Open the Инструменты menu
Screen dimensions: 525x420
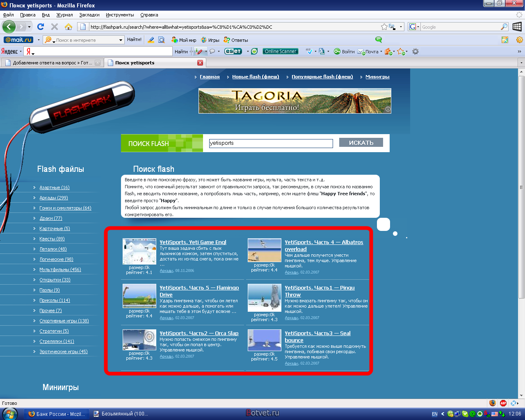point(120,15)
